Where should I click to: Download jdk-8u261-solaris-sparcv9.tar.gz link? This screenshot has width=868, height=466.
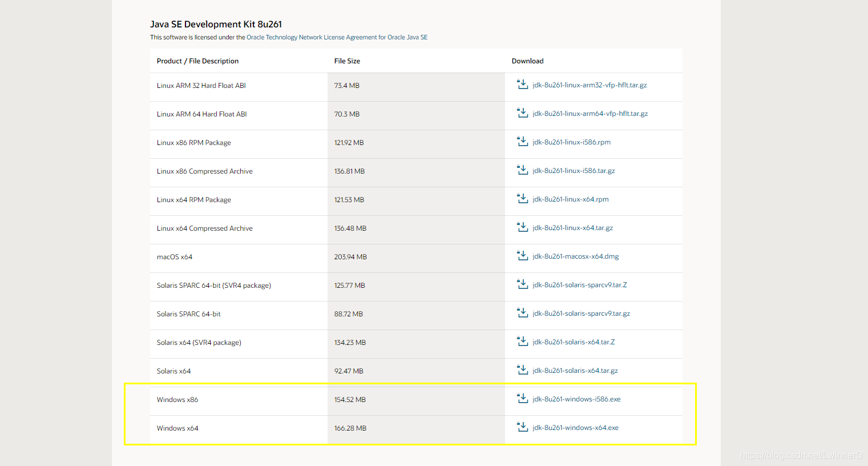coord(581,314)
